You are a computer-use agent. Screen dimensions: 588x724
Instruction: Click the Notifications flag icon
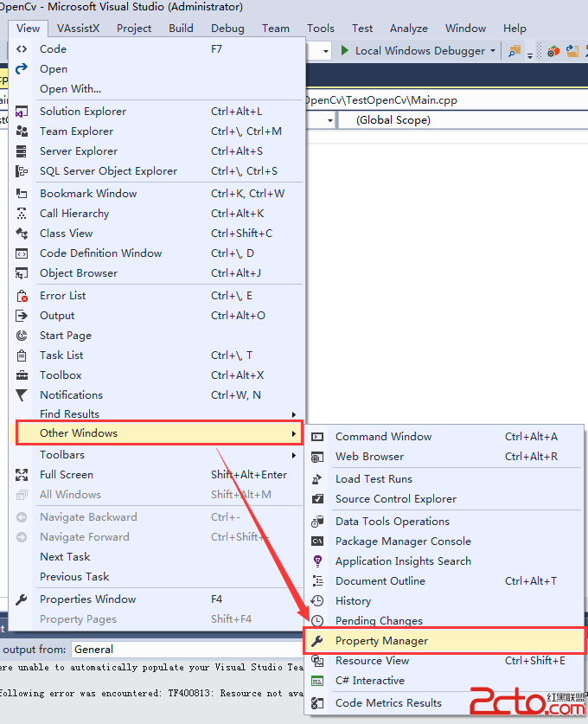(22, 394)
